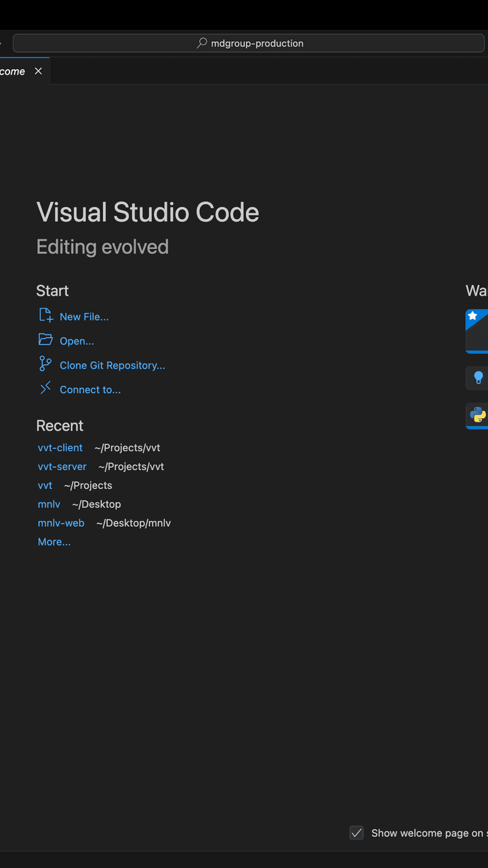This screenshot has width=488, height=868.
Task: Click the ~/Projects/vvt path beside vvt-client
Action: pyautogui.click(x=127, y=448)
